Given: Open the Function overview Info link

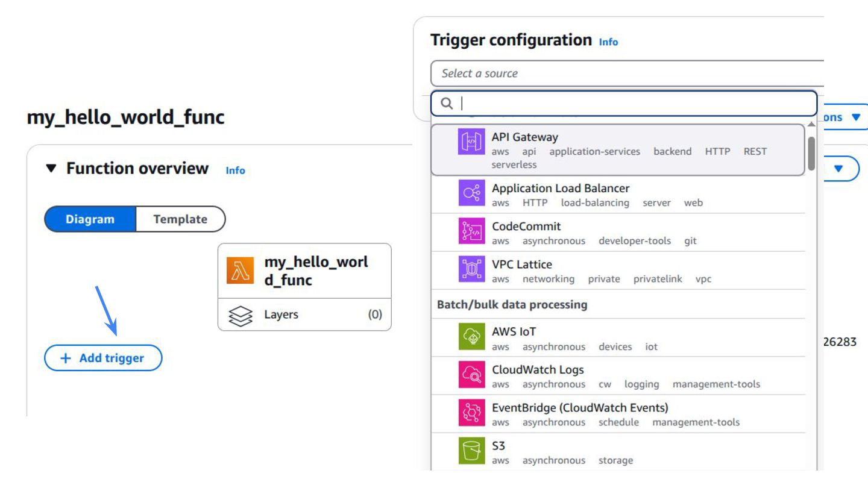Looking at the screenshot, I should click(x=235, y=170).
